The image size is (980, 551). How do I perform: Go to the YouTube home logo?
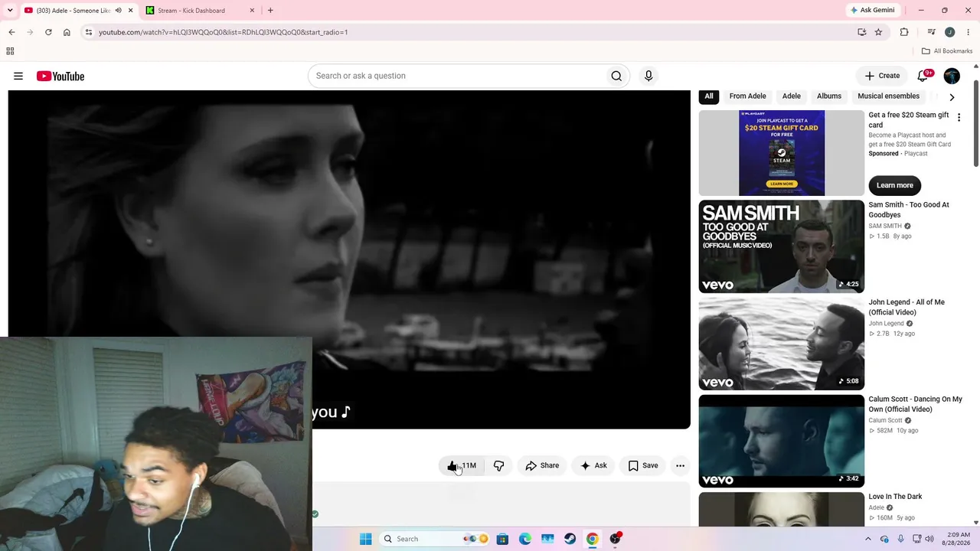(x=60, y=76)
